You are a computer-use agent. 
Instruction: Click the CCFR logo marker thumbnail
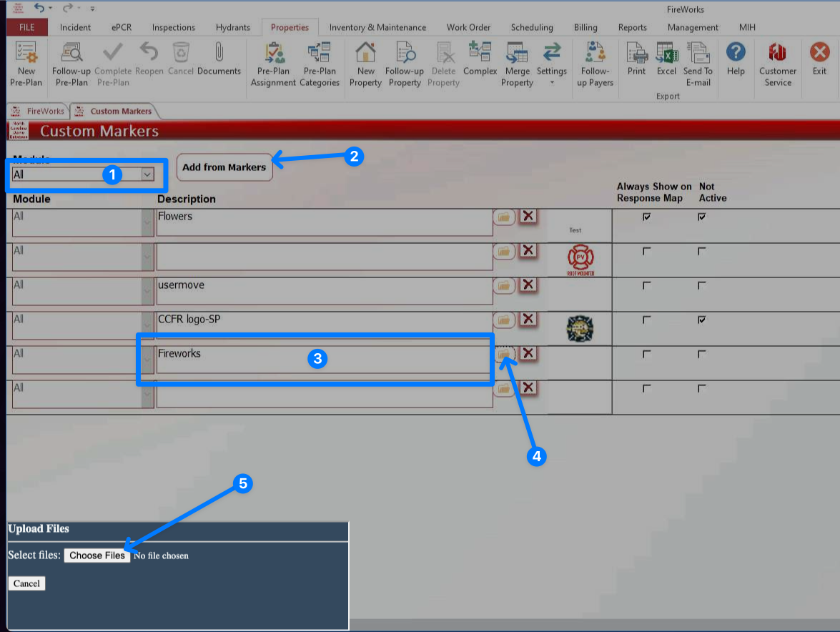[x=580, y=328]
